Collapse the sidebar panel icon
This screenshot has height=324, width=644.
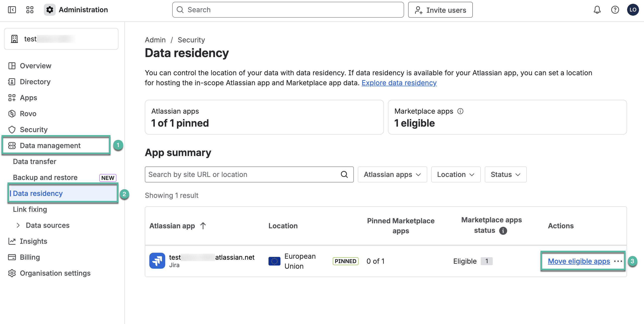[x=12, y=10]
